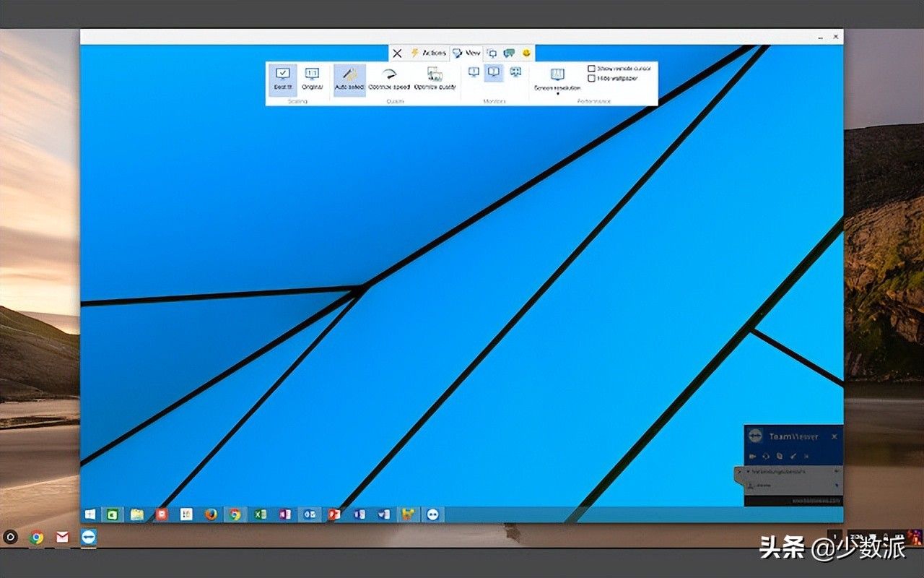The height and width of the screenshot is (578, 924).
Task: Open the chat bubble icon in toolbar
Action: (509, 53)
